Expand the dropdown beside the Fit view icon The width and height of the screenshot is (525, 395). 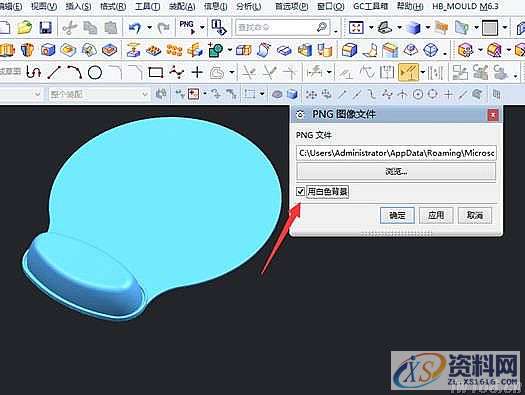[x=371, y=28]
